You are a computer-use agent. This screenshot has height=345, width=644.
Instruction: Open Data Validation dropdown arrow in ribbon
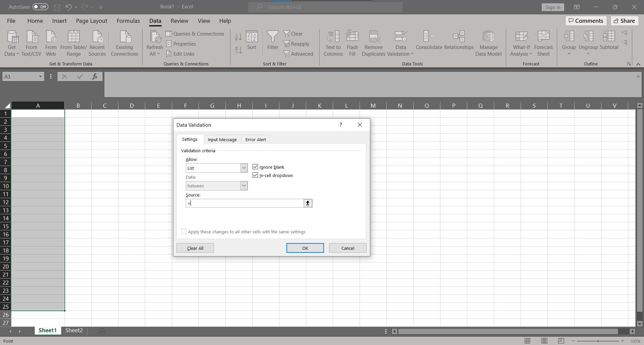coord(412,54)
